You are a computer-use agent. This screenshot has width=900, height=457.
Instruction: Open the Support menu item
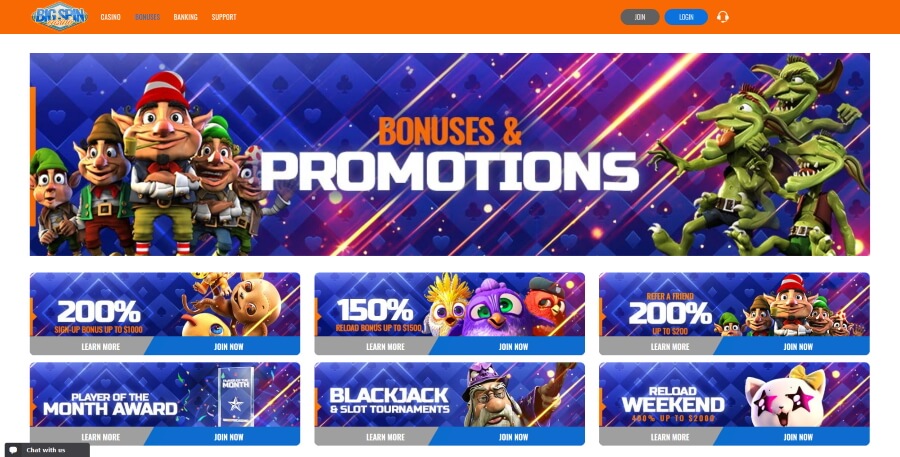tap(224, 17)
